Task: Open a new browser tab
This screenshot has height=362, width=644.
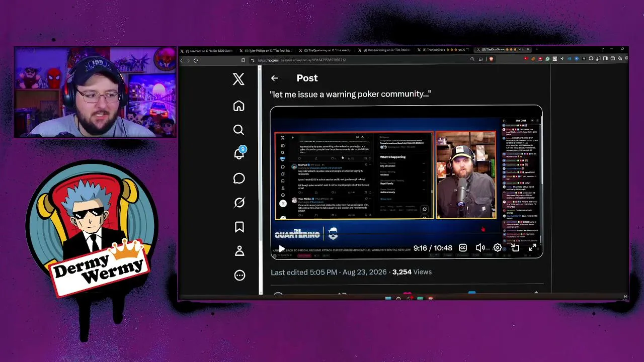Action: (x=536, y=50)
